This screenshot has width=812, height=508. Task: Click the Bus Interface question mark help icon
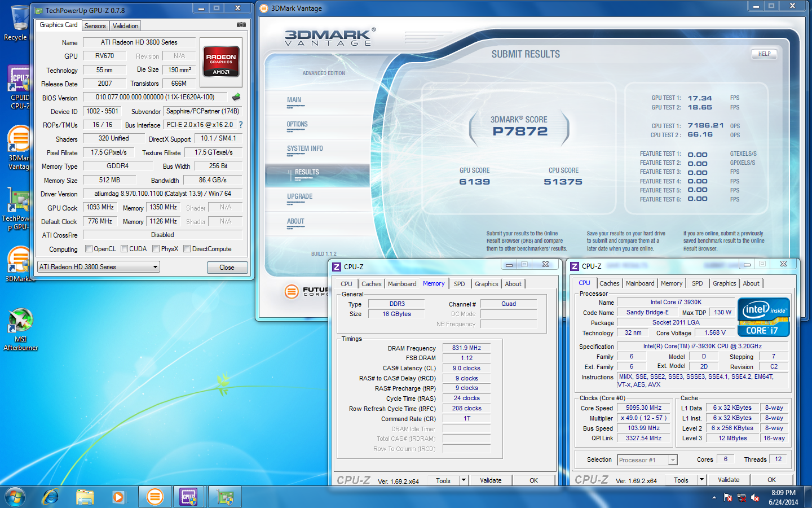(x=241, y=125)
